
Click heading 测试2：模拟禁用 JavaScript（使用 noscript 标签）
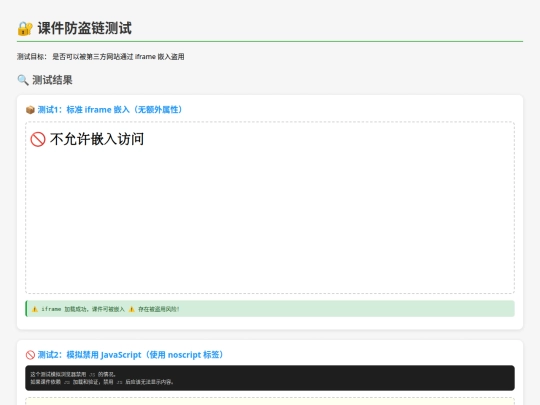point(131,355)
